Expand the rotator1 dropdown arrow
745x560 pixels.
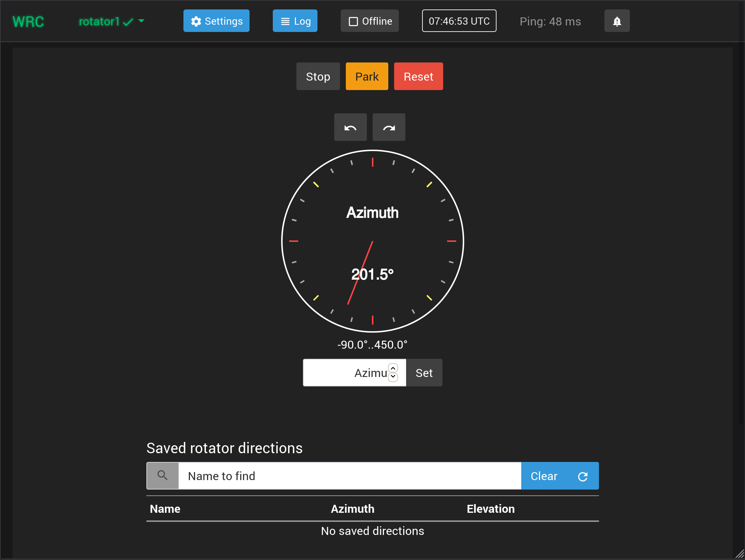142,21
